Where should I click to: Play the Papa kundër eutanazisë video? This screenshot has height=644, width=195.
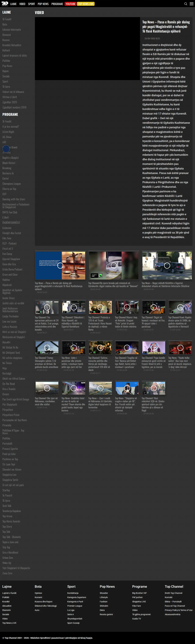click(x=154, y=347)
